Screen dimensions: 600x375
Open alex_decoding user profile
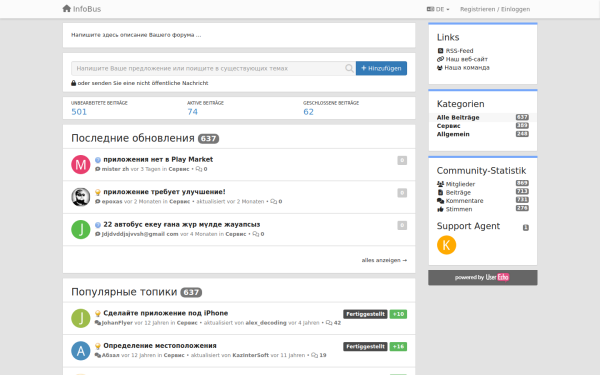(266, 323)
